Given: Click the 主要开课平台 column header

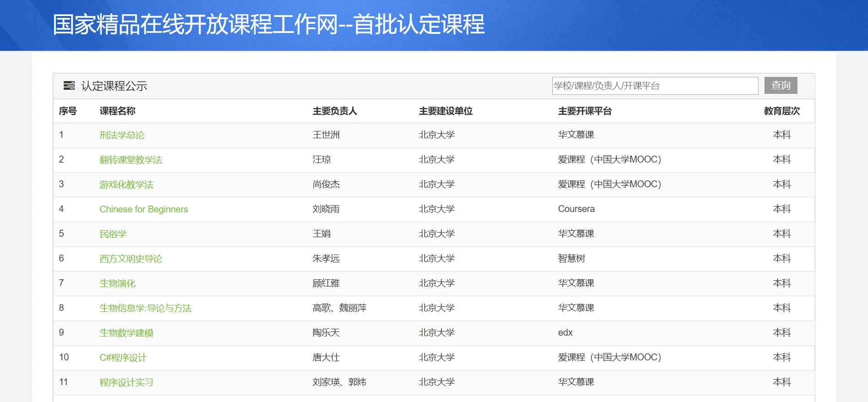Looking at the screenshot, I should pos(585,111).
